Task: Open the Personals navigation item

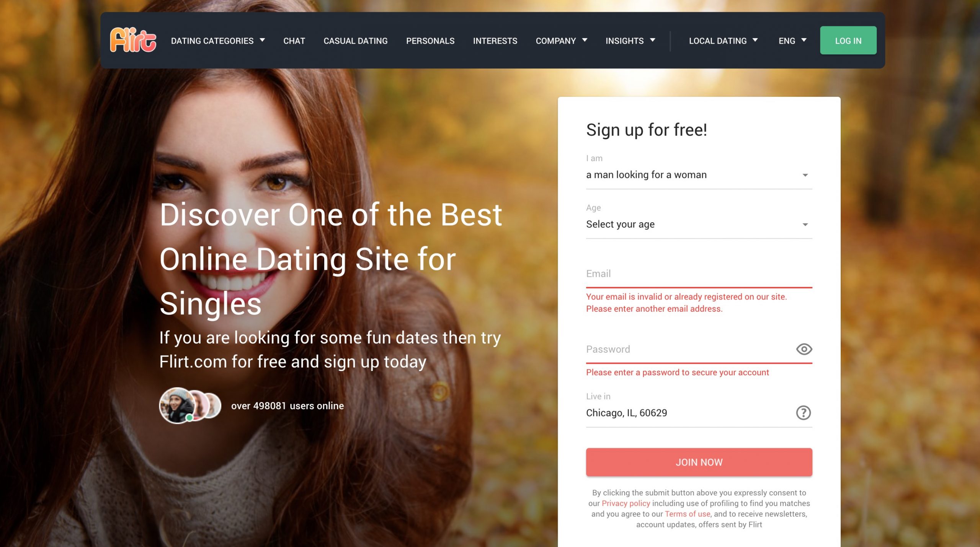Action: coord(430,41)
